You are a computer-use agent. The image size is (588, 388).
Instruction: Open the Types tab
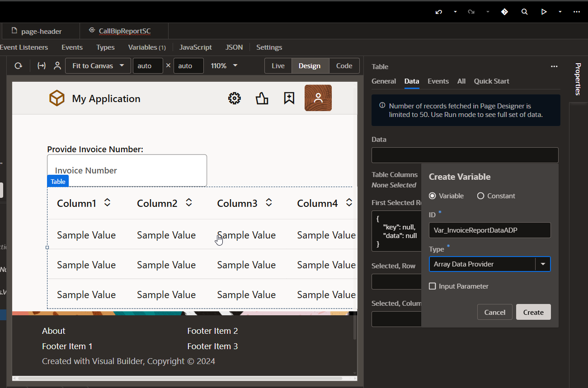click(105, 47)
